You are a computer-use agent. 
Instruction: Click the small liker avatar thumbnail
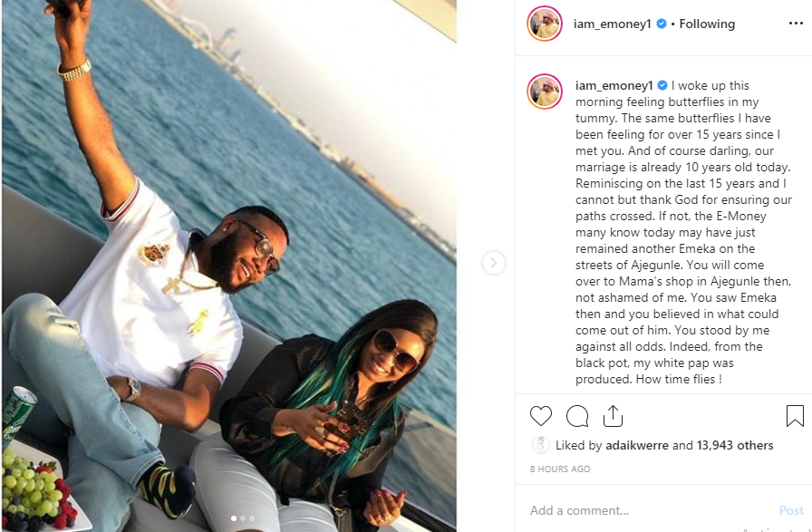pyautogui.click(x=541, y=445)
